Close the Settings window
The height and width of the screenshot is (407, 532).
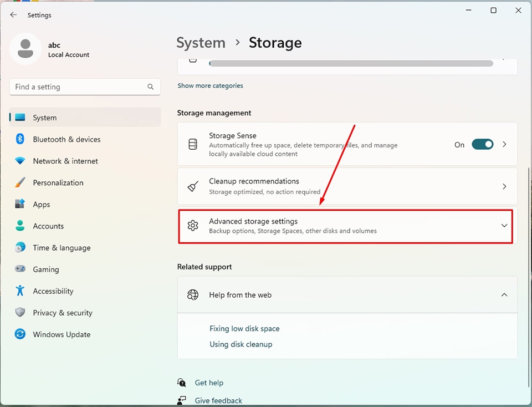point(518,10)
